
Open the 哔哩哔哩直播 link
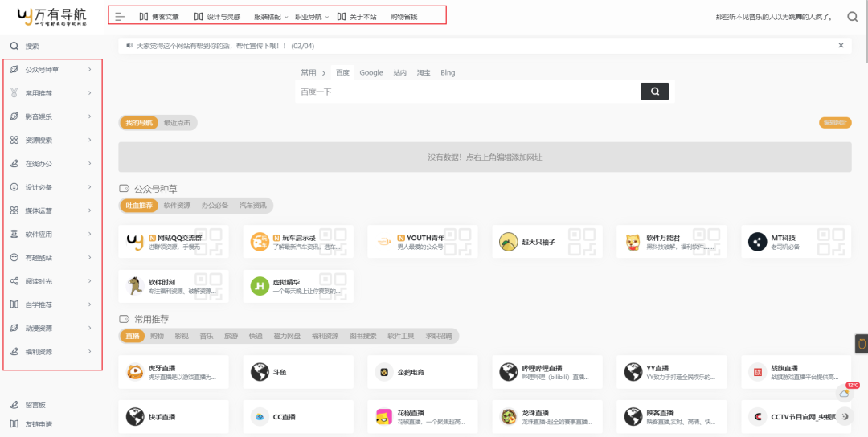(547, 372)
